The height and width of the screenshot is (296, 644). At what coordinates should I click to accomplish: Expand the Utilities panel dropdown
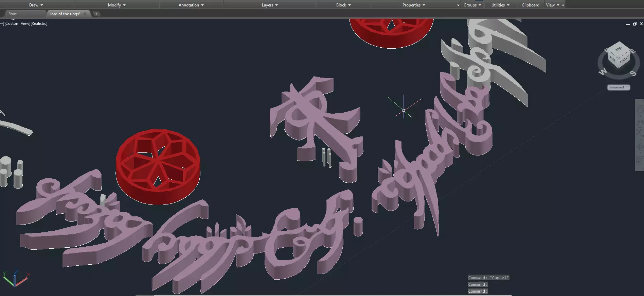pos(500,5)
